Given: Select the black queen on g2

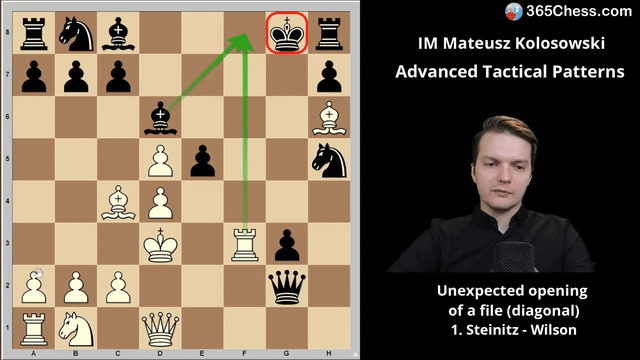Looking at the screenshot, I should pyautogui.click(x=287, y=287).
